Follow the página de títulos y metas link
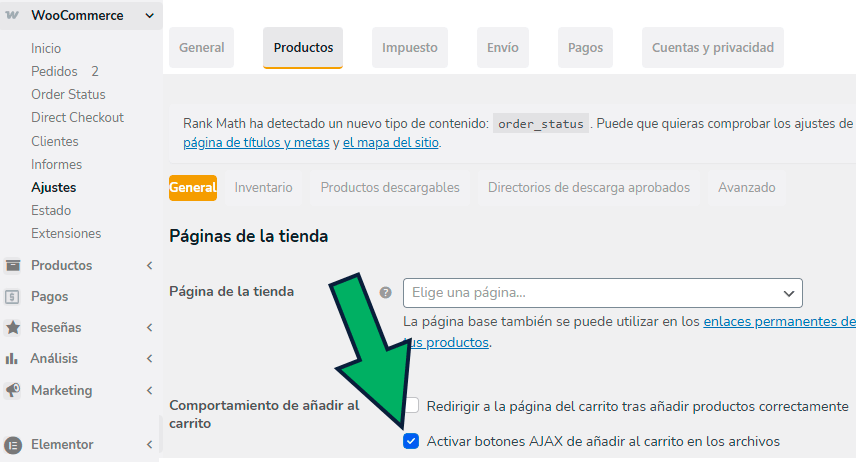The image size is (856, 462). (256, 143)
